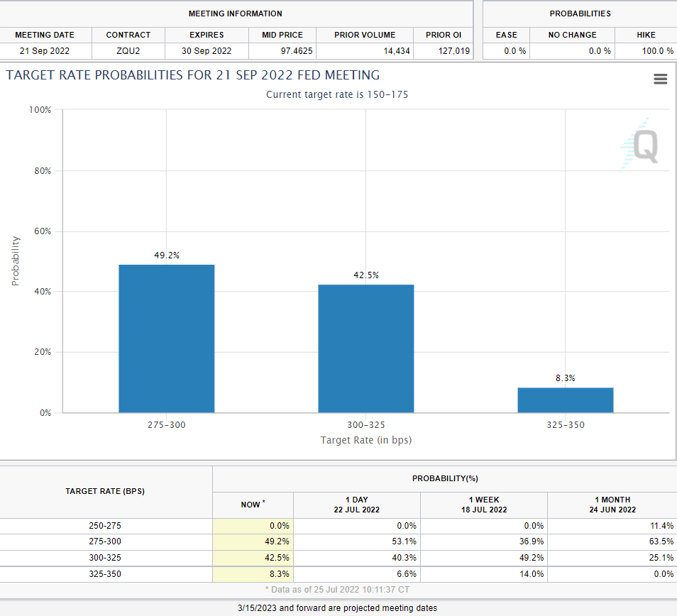
Task: Click the 21 Sep 2022 meeting date cell
Action: click(x=44, y=51)
